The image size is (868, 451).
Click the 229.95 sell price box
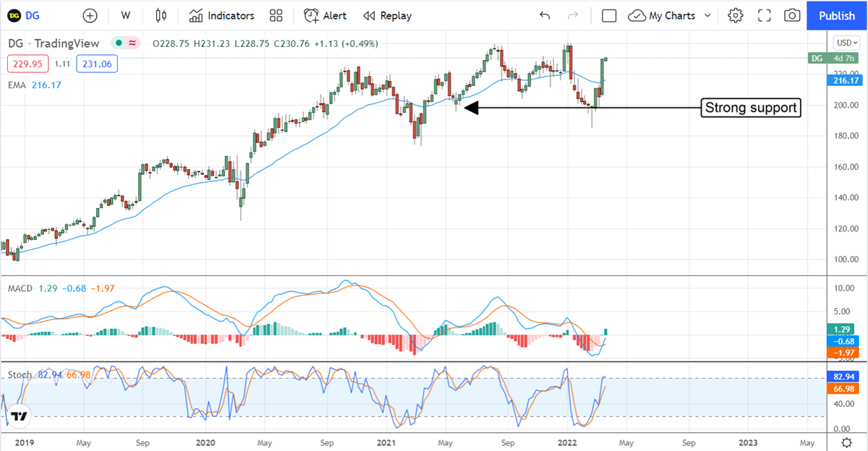27,64
